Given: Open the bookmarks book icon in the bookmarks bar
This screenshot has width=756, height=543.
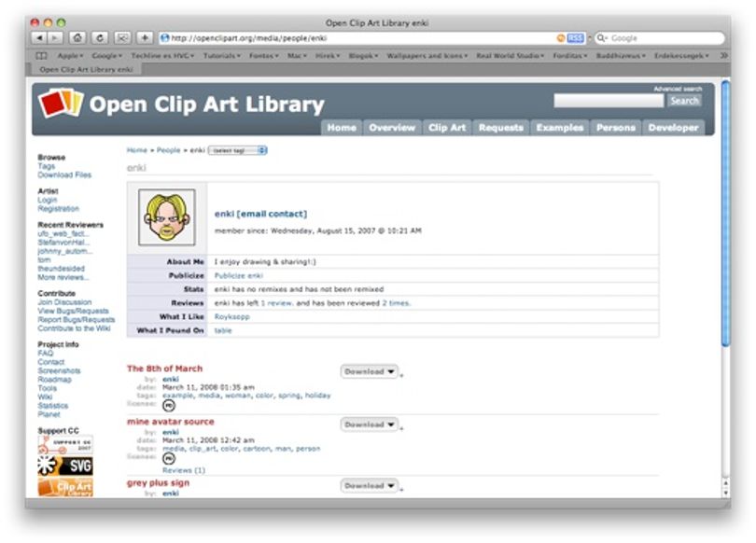Looking at the screenshot, I should pos(41,56).
